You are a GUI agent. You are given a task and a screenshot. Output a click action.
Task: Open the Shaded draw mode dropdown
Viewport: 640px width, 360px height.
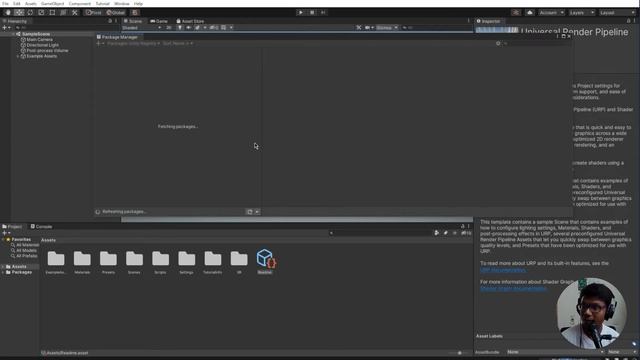click(141, 28)
